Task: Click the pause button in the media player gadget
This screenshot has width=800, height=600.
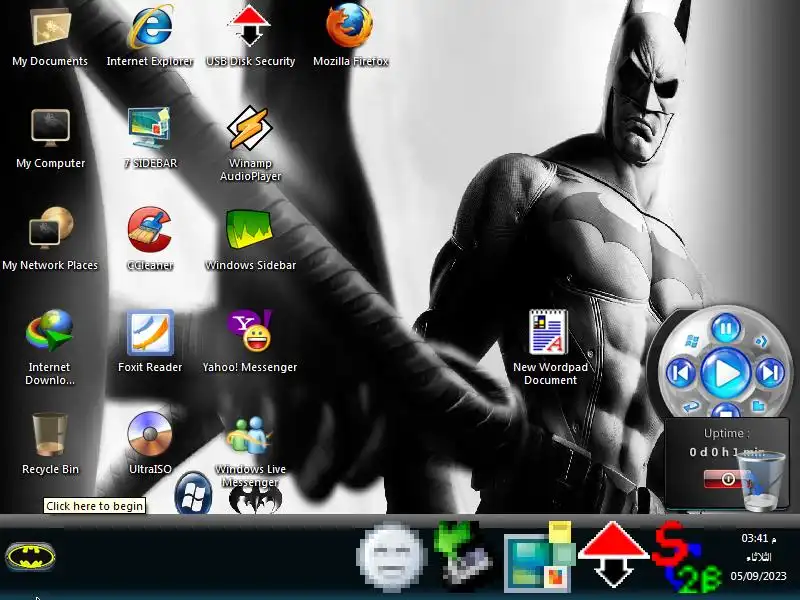Action: (726, 329)
